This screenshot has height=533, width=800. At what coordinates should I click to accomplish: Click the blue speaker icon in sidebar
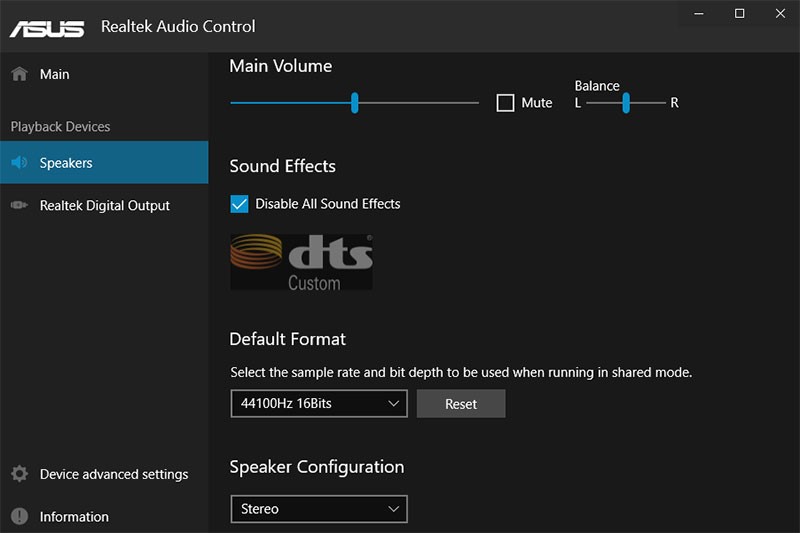coord(19,163)
